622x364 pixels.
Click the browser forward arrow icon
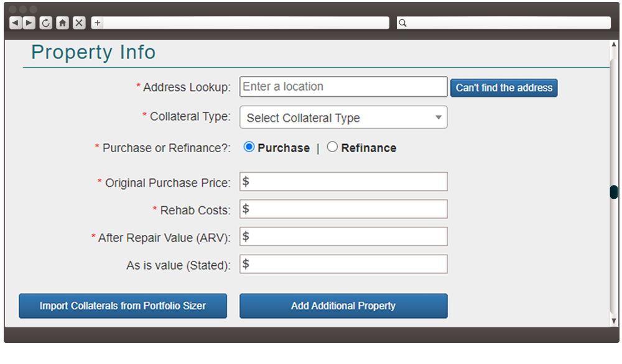point(29,23)
